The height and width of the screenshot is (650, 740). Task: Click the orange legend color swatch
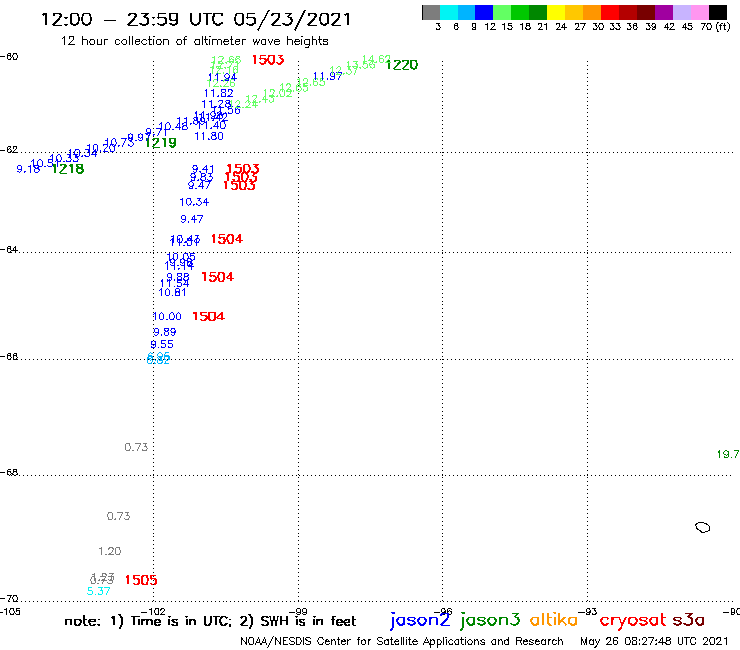[x=592, y=13]
